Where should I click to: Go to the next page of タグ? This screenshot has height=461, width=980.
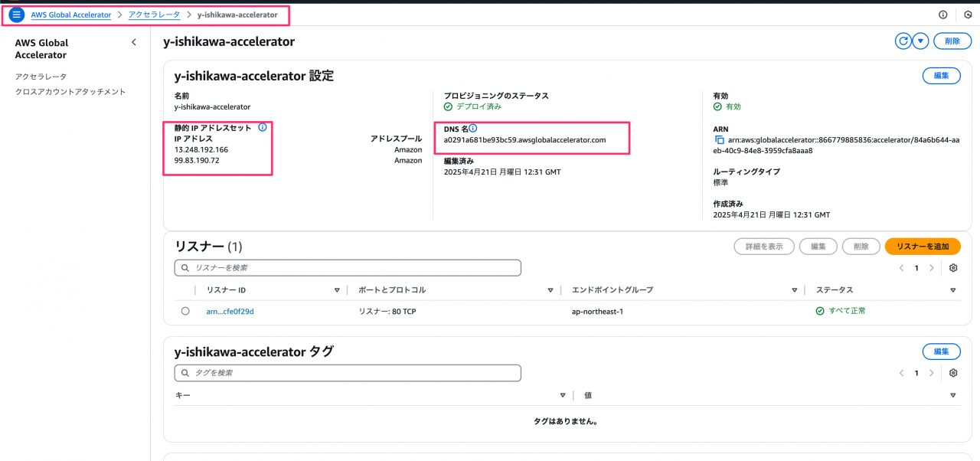click(931, 373)
